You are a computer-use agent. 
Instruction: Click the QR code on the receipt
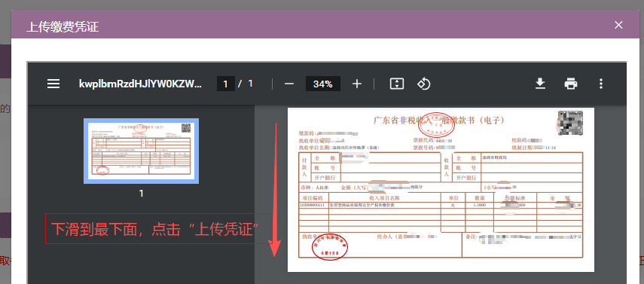(x=570, y=123)
